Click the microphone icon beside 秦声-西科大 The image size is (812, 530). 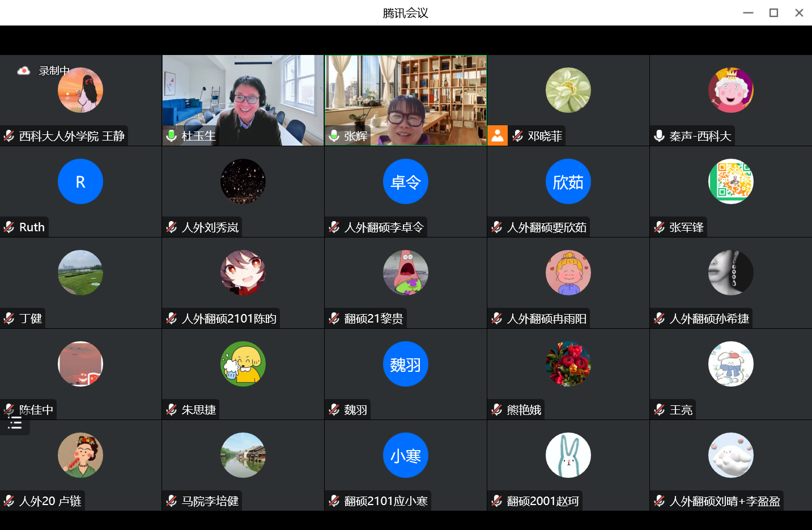coord(659,135)
